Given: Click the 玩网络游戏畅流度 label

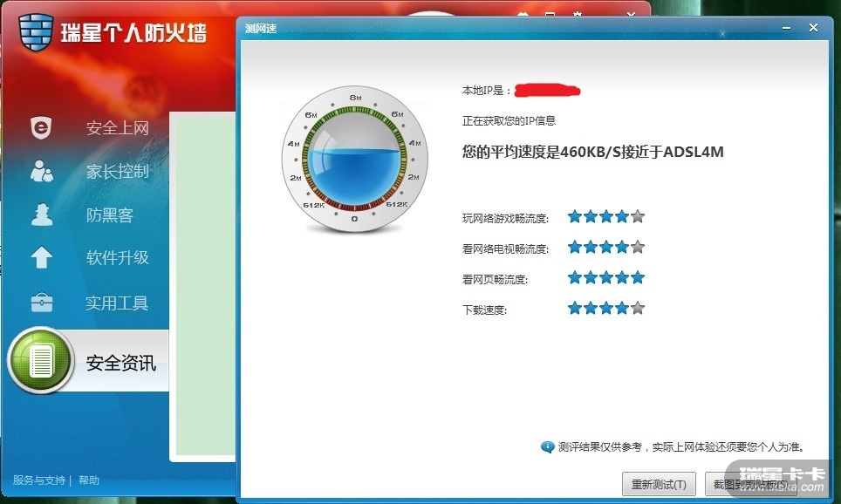Looking at the screenshot, I should coord(505,218).
